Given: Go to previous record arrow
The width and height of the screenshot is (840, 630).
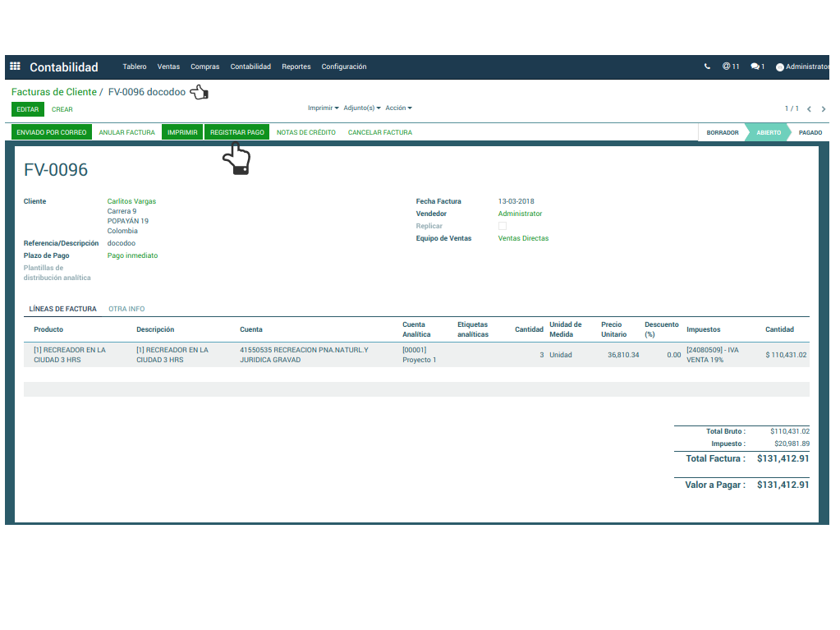Looking at the screenshot, I should click(809, 109).
